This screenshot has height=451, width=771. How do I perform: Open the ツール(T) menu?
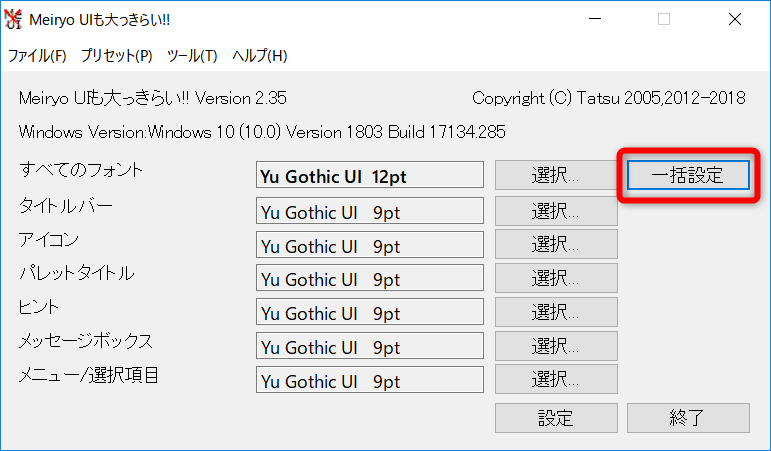(192, 56)
